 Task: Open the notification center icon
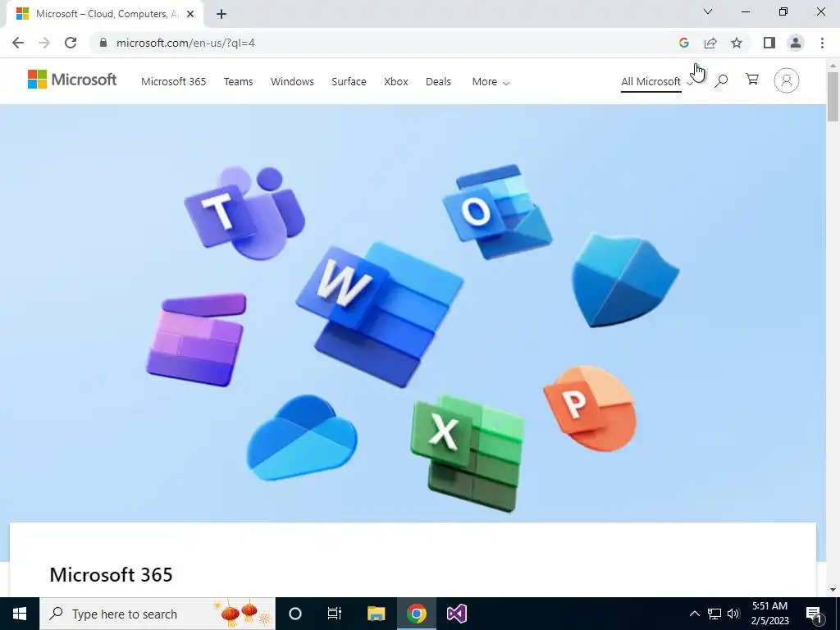click(x=814, y=614)
